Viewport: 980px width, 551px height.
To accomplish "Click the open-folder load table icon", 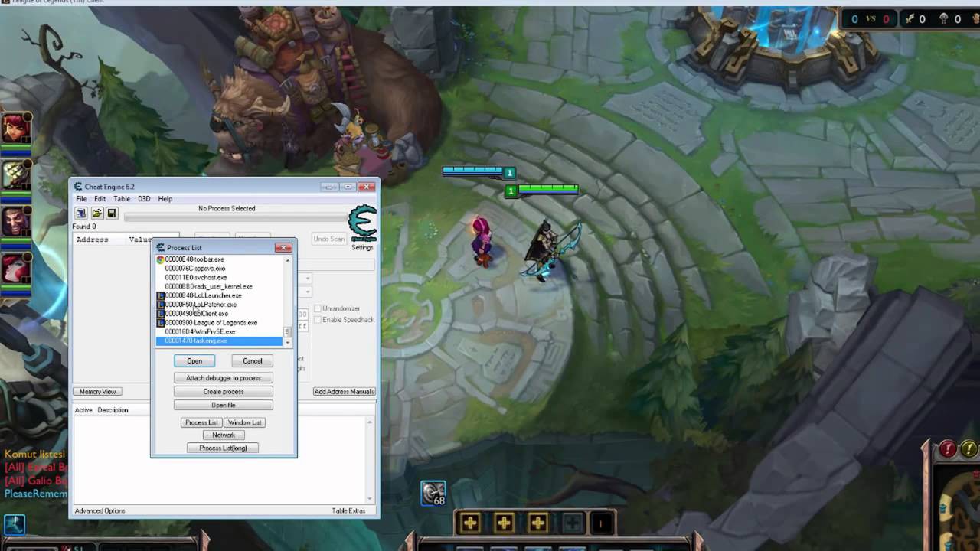I will [97, 213].
